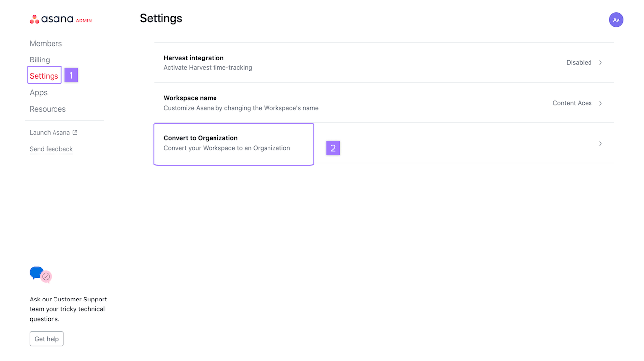This screenshot has height=361, width=644.
Task: Select Convert to Organization option
Action: 201,138
